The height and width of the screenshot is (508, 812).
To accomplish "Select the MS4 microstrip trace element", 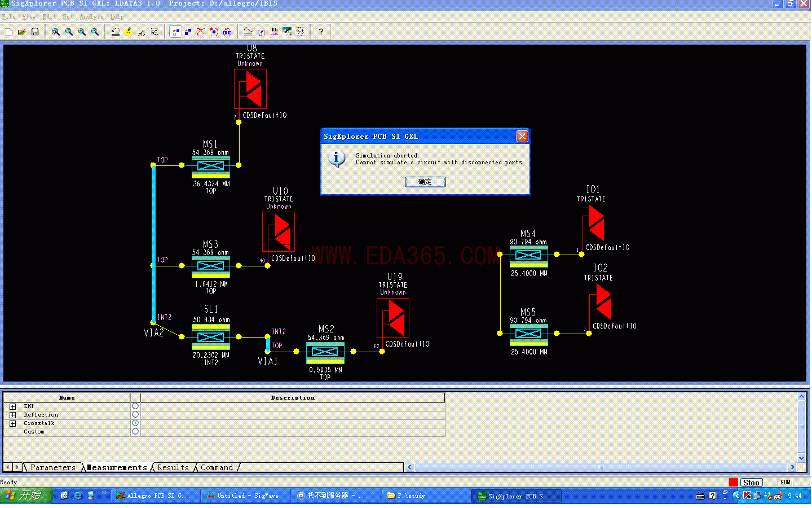I will pyautogui.click(x=528, y=256).
